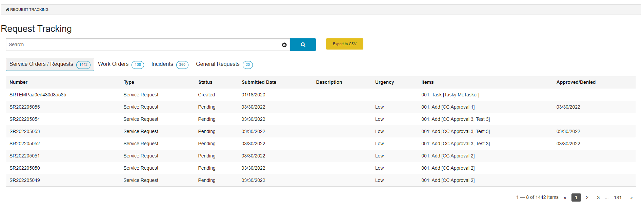The image size is (644, 207).
Task: Jump to last page 181
Action: (618, 197)
